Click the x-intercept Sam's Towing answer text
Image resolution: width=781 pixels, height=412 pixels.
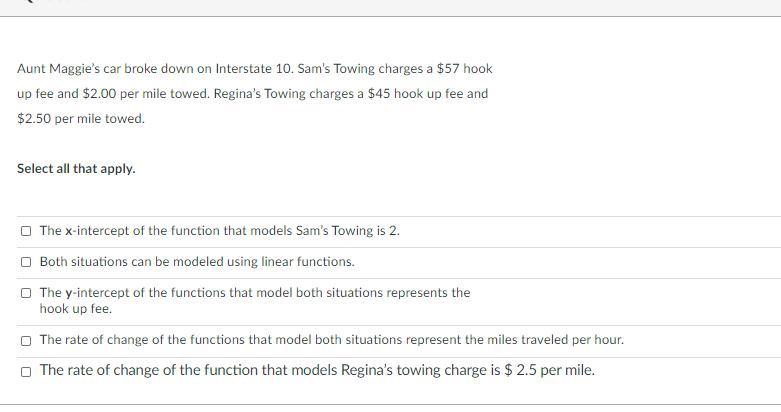tap(220, 231)
